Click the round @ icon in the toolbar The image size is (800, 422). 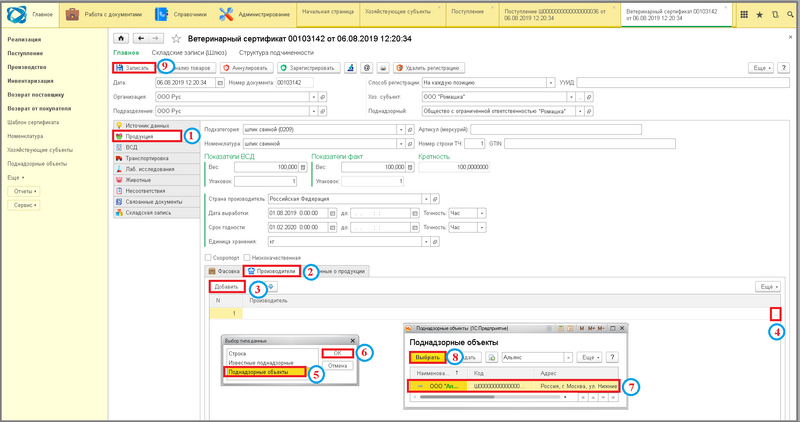click(366, 68)
